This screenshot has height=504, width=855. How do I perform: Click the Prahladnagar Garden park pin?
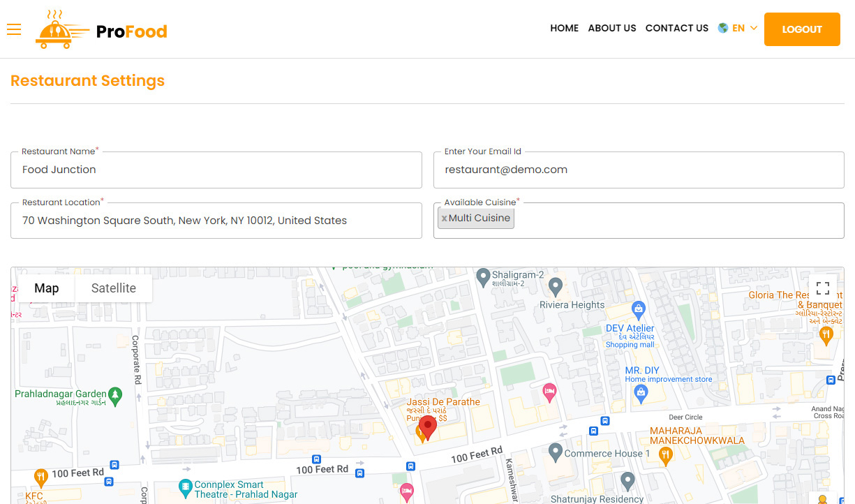116,396
